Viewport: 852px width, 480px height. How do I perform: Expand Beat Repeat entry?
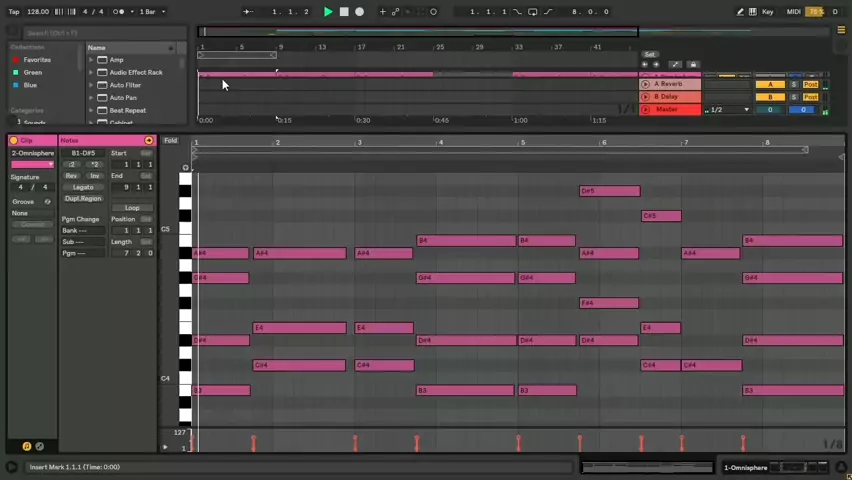click(91, 110)
